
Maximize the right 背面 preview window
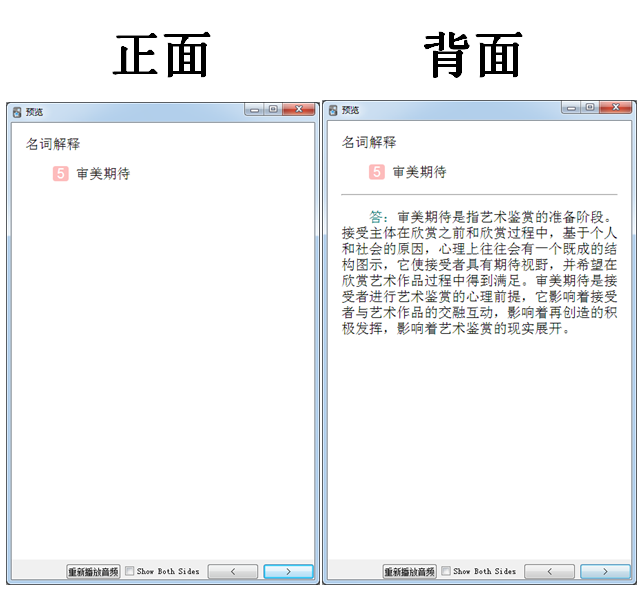tap(590, 107)
